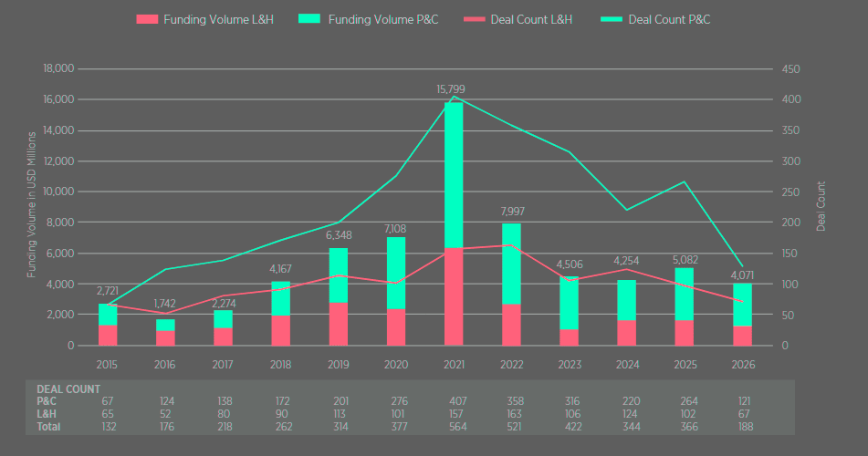Click the 2017 bar labeled 2,274
This screenshot has width=868, height=456.
pyautogui.click(x=223, y=328)
